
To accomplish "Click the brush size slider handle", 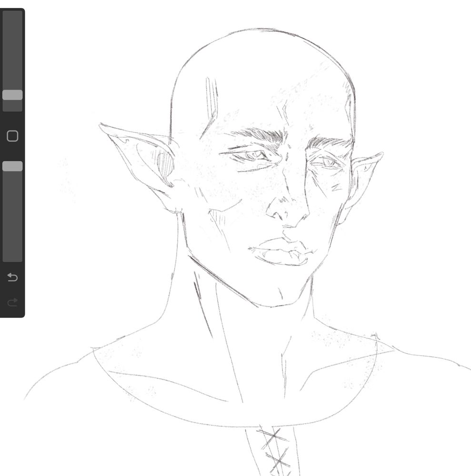I will coord(12,95).
